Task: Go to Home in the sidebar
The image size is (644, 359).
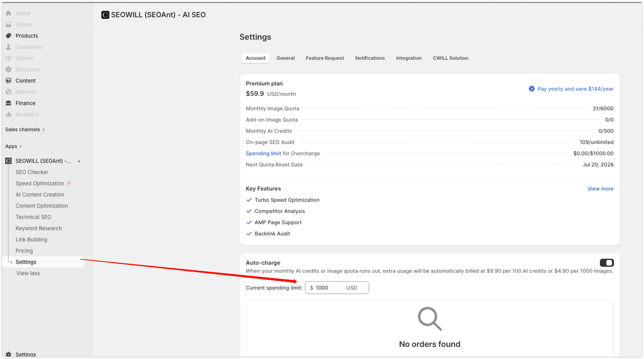Action: (23, 13)
